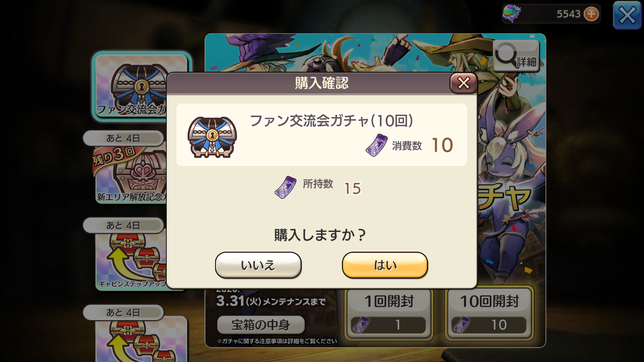The width and height of the screenshot is (644, 362).
Task: Click the chest icon in dialog
Action: [212, 137]
